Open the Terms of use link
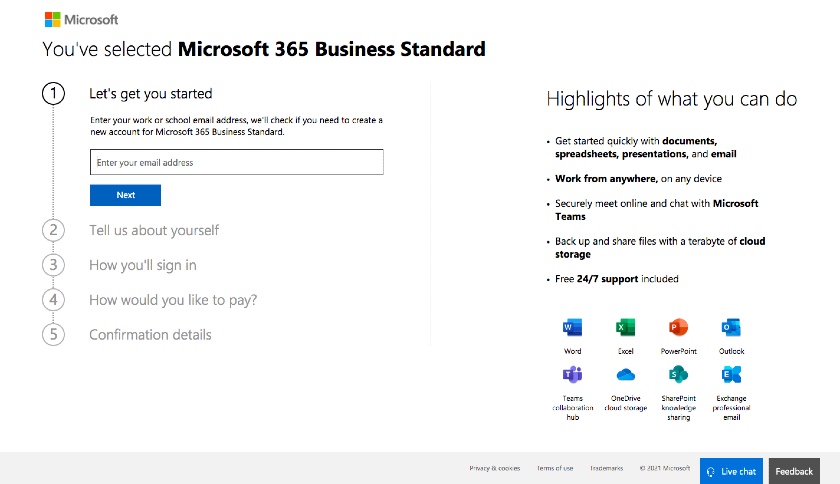 pos(555,468)
